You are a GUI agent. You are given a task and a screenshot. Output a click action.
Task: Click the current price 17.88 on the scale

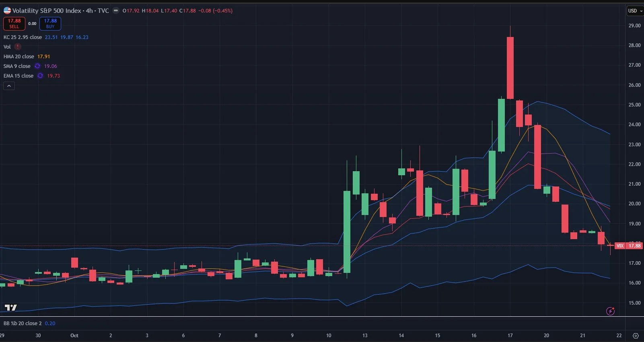(x=635, y=246)
